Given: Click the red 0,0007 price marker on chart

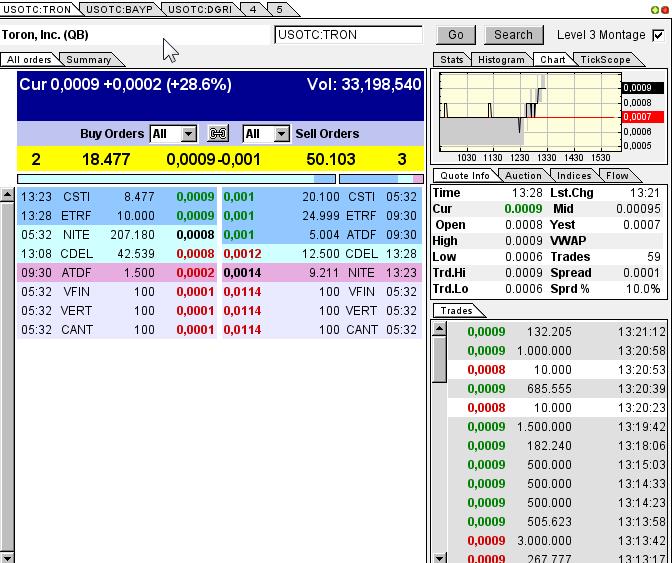Looking at the screenshot, I should point(643,117).
